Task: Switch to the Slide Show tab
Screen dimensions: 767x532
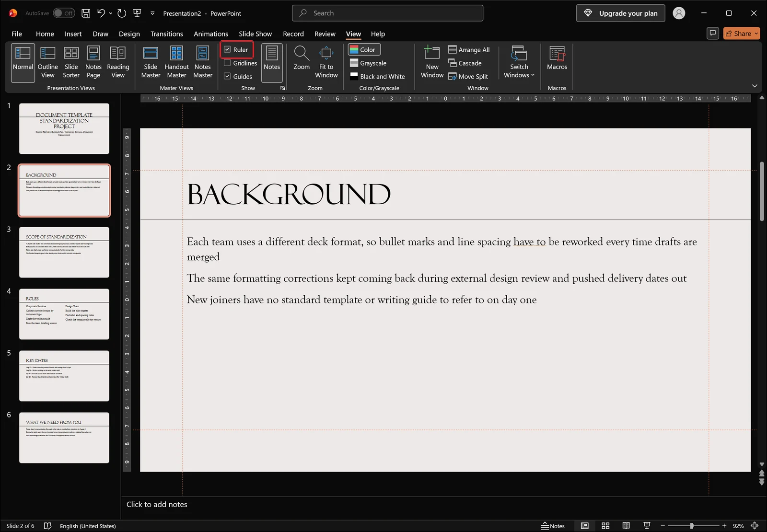Action: point(255,34)
